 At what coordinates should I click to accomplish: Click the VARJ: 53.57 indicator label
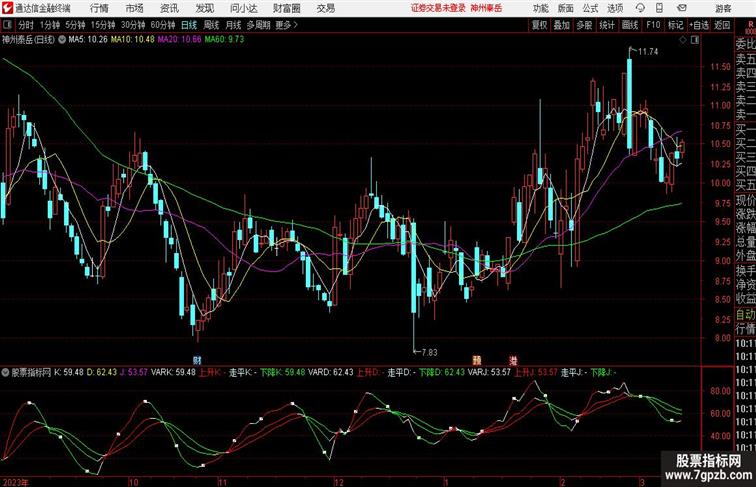(x=489, y=372)
